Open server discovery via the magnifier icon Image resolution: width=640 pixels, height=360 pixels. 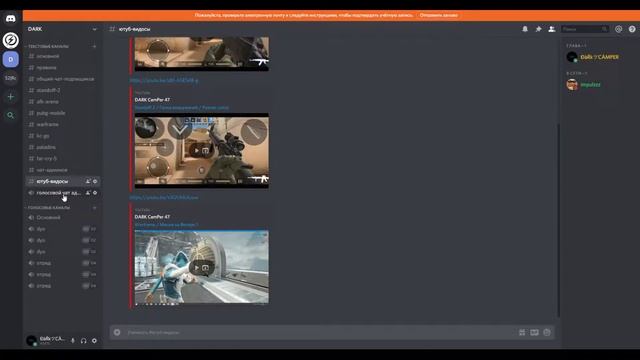11,116
